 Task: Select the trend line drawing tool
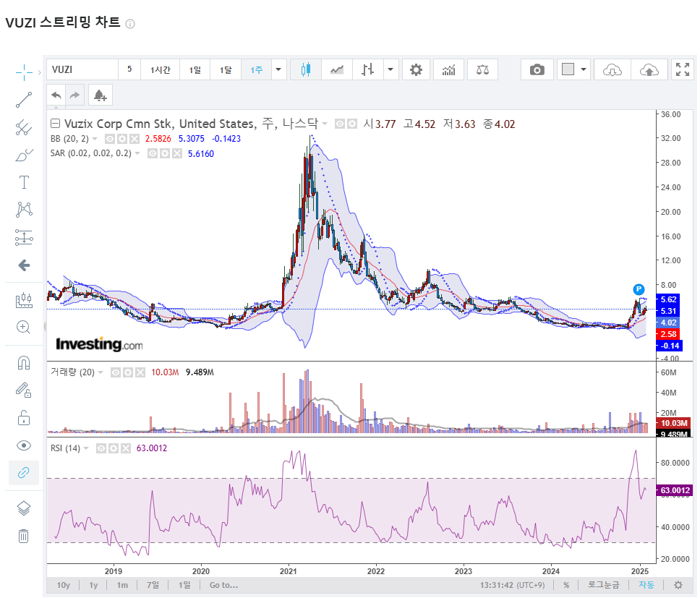[24, 100]
